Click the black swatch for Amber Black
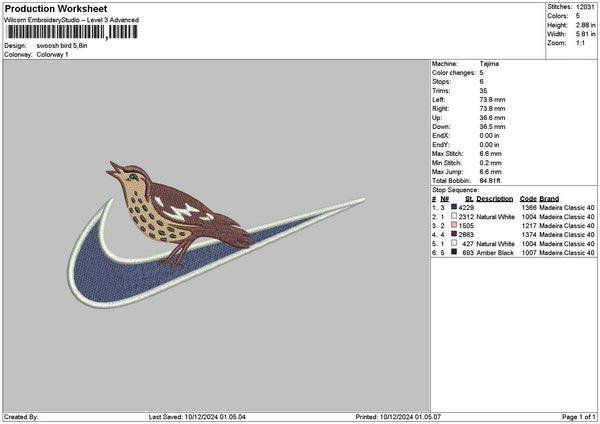The width and height of the screenshot is (600, 424). pos(454,252)
